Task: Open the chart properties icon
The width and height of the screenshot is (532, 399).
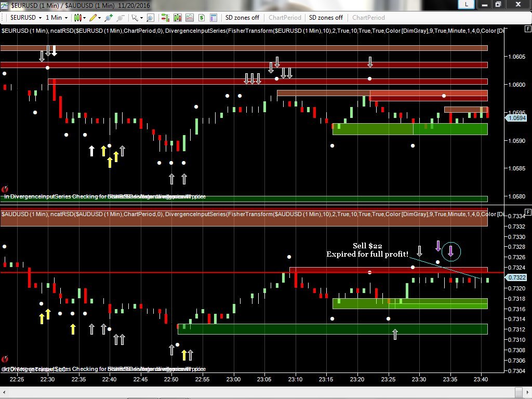Action: pyautogui.click(x=214, y=18)
